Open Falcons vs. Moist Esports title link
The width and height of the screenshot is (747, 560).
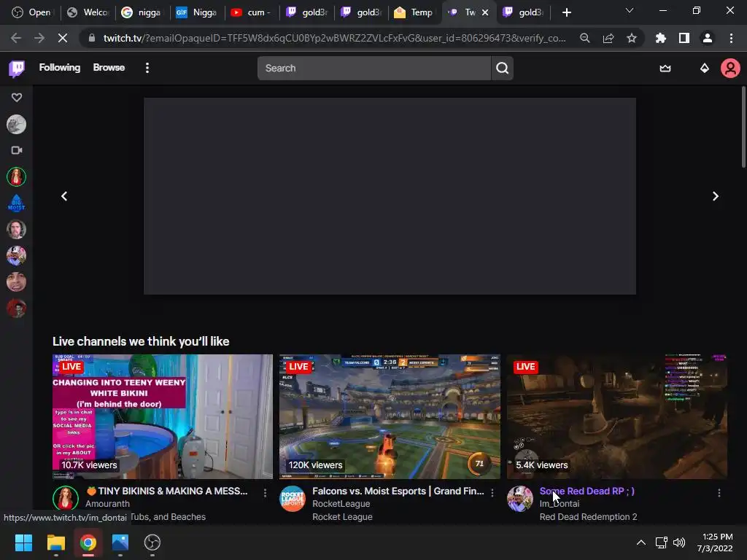[x=398, y=491]
